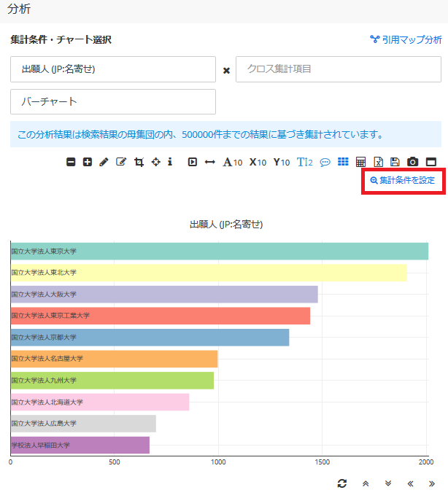Image resolution: width=448 pixels, height=498 pixels.
Task: Click the 学校法人早稲田大学 purple bar
Action: (x=80, y=445)
